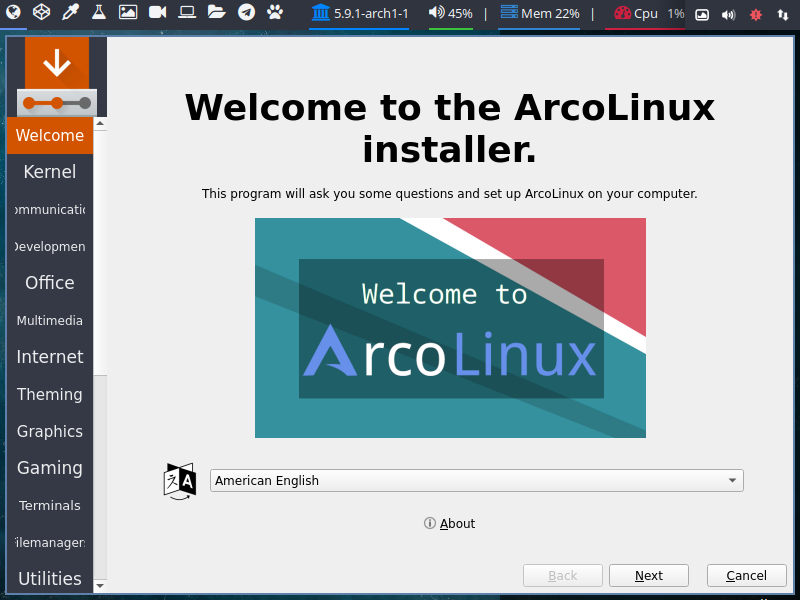This screenshot has height=600, width=800.
Task: Click the laptop icon in the panel
Action: (187, 12)
